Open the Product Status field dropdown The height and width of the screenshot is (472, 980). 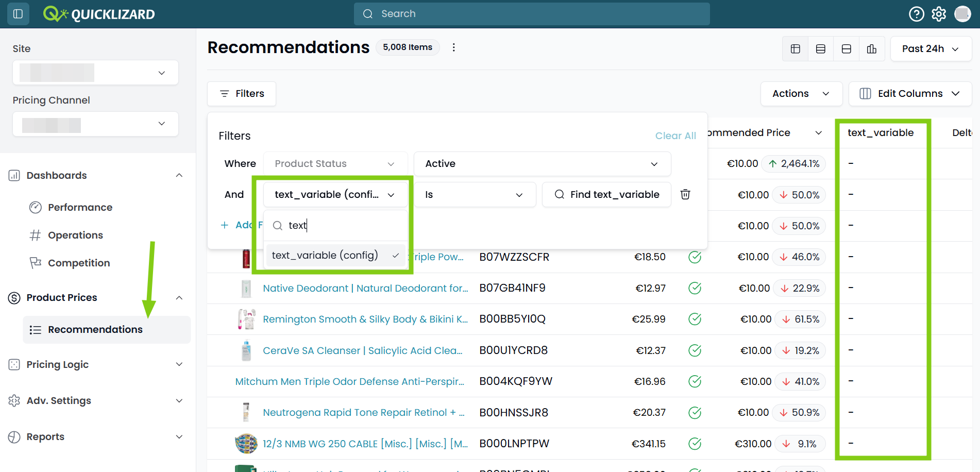coord(335,164)
